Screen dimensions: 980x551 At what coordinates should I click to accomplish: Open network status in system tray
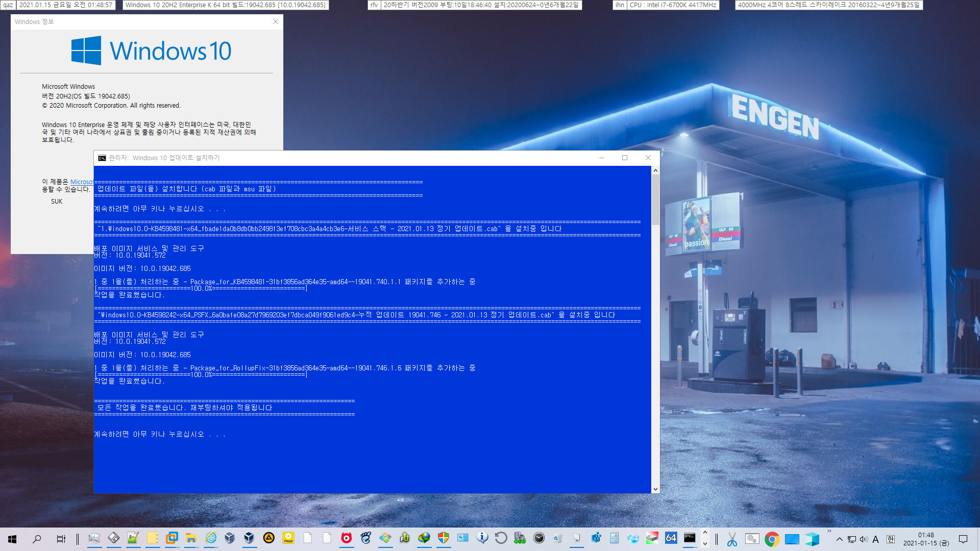[852, 539]
